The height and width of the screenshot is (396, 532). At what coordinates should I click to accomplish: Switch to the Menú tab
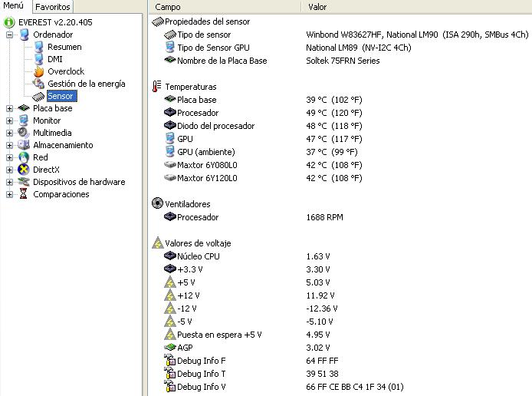14,6
